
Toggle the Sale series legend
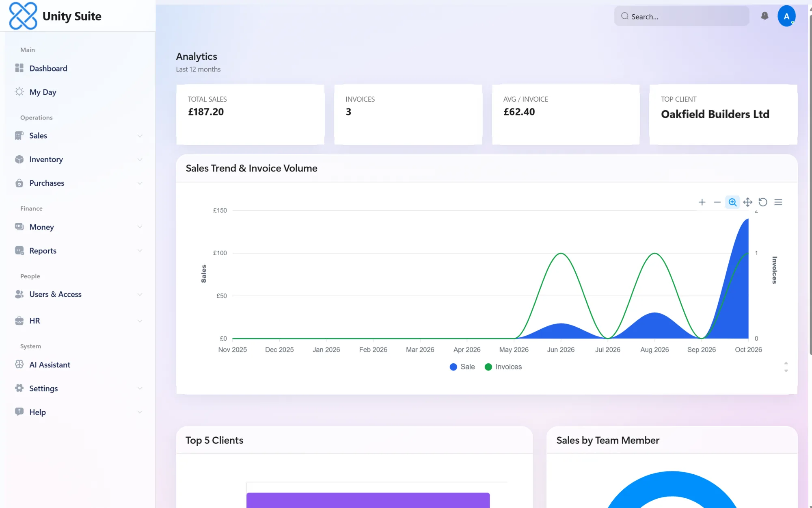tap(462, 367)
